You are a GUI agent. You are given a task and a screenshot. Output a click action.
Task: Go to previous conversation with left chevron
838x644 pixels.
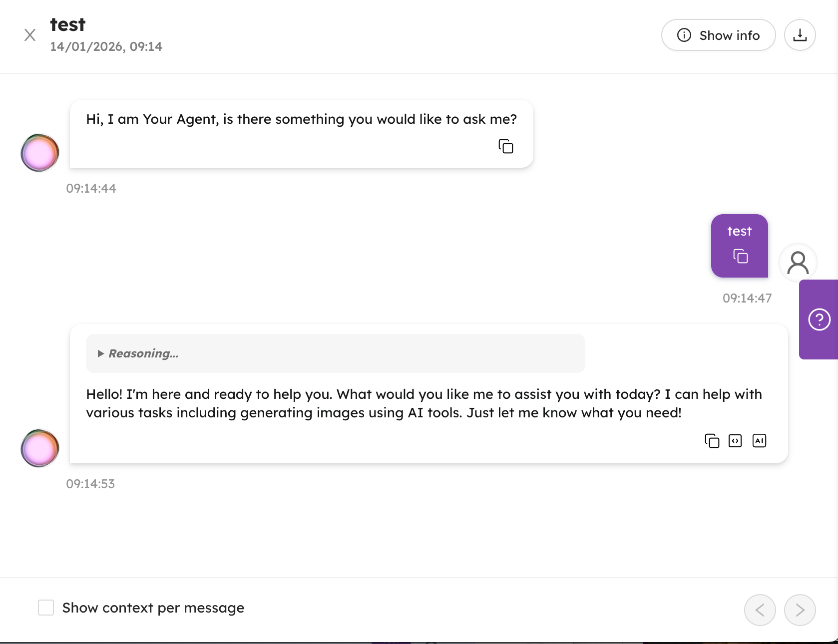tap(760, 610)
